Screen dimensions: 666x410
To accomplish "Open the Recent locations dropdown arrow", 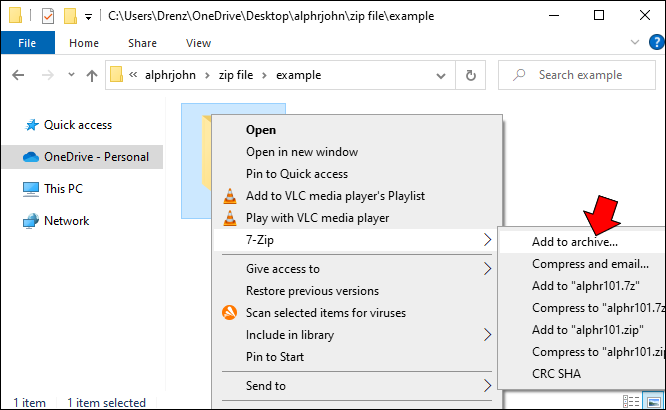I will click(x=69, y=75).
